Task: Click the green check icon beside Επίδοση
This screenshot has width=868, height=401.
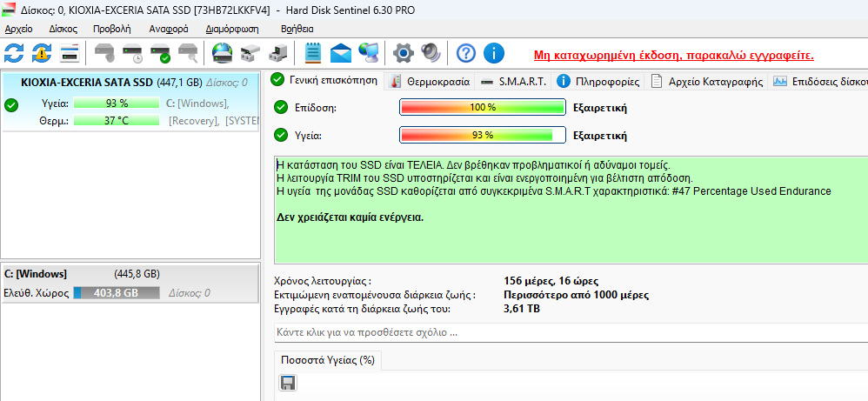Action: point(281,108)
